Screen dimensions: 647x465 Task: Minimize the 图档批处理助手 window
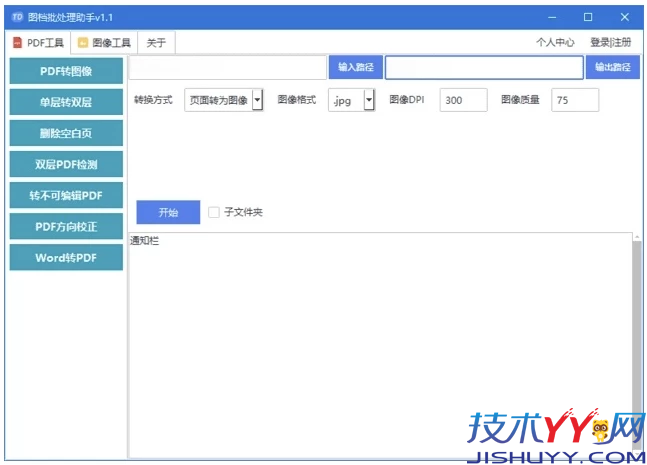552,17
